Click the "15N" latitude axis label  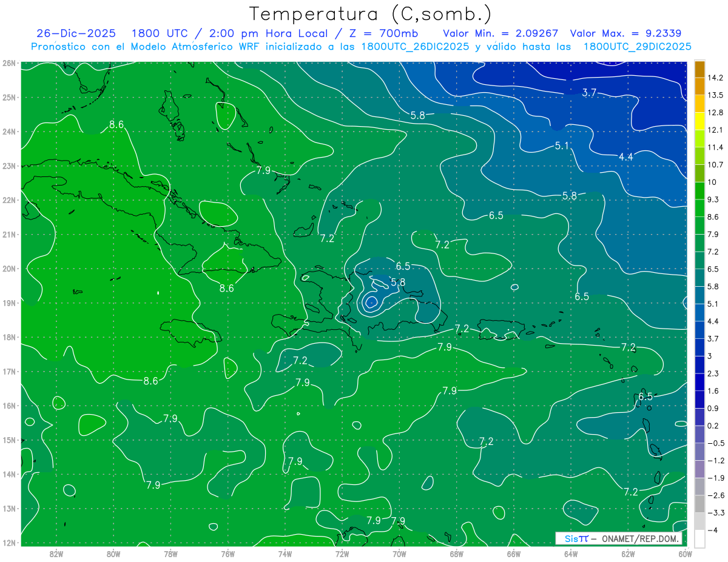(x=8, y=440)
